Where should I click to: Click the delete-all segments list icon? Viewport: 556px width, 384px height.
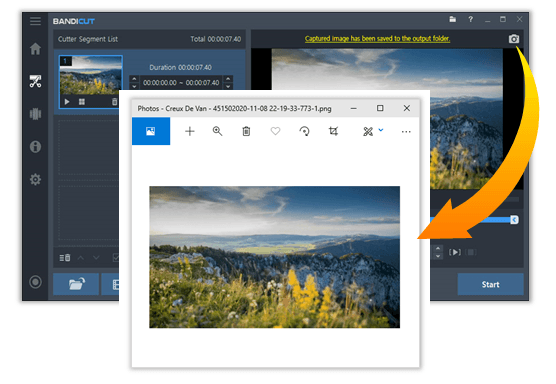tap(65, 258)
